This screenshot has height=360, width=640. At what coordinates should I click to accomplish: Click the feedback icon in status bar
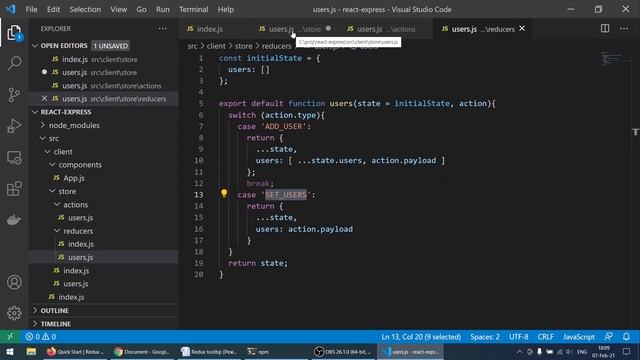(608, 337)
